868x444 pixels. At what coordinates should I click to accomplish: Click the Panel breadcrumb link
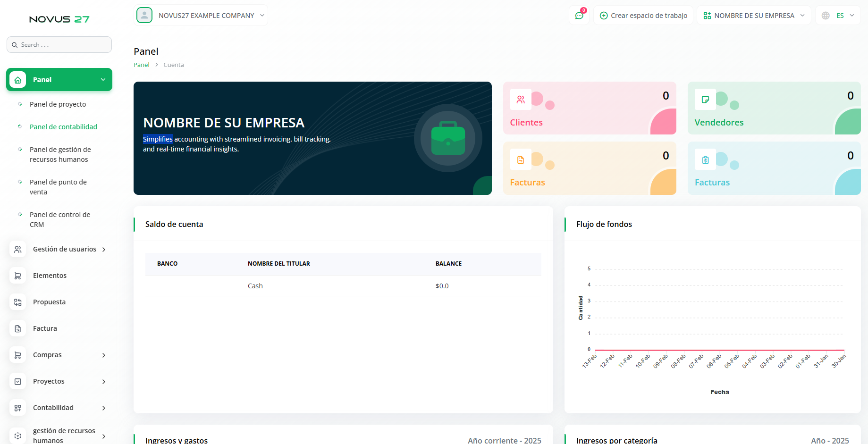[141, 65]
